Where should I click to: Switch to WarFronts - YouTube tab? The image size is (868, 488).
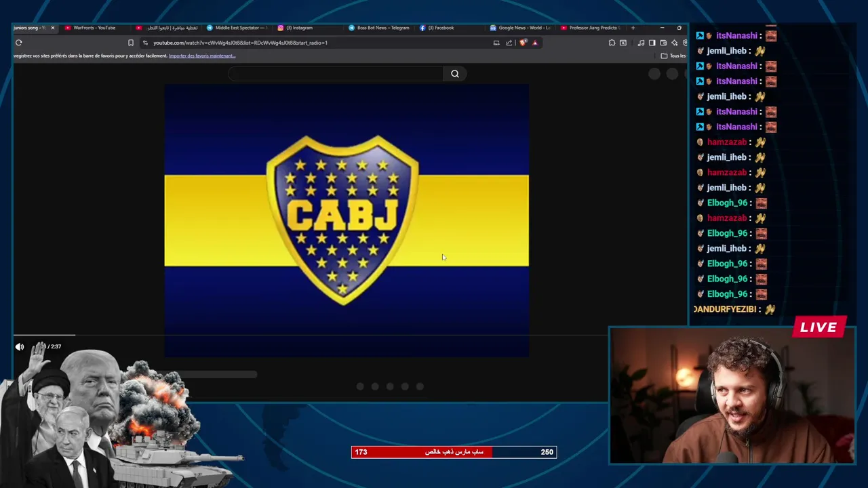94,28
